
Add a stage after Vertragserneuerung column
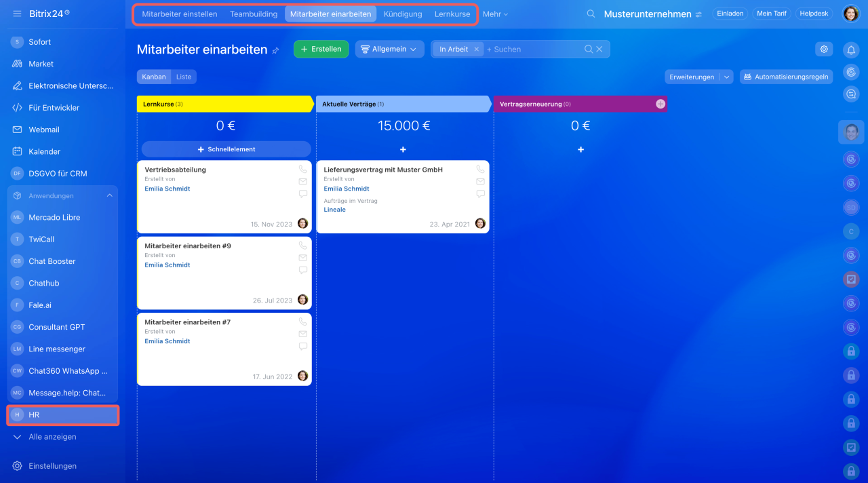(660, 104)
